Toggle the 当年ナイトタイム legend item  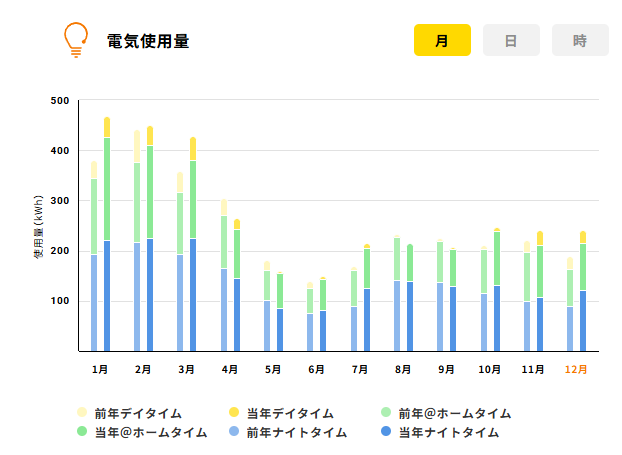click(x=438, y=432)
